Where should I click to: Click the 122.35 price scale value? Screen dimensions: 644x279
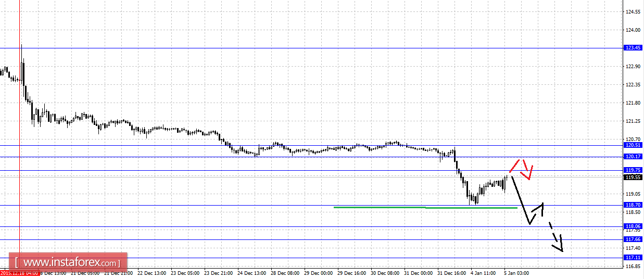click(x=633, y=84)
